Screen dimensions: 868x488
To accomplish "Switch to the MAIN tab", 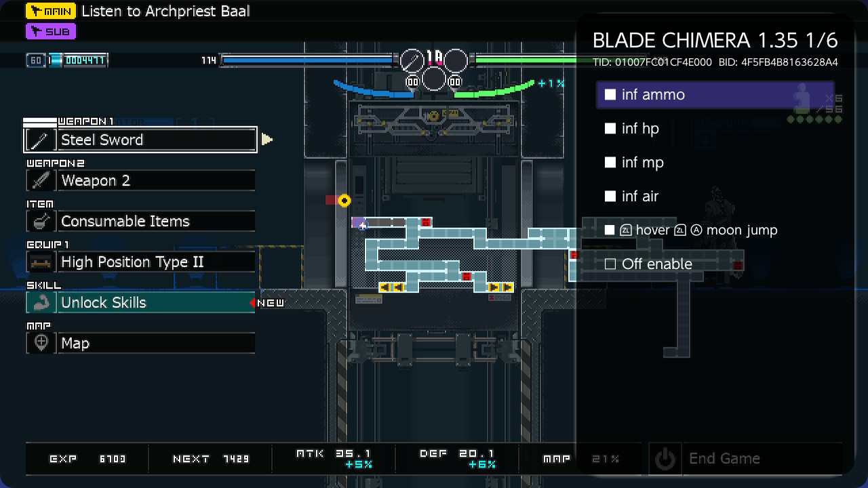I will point(50,11).
